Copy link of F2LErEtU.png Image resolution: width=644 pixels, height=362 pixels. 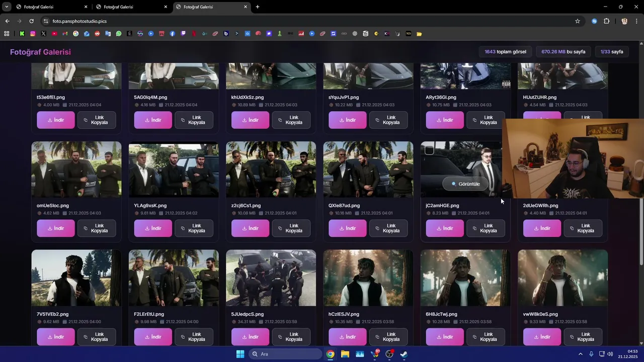click(x=194, y=337)
